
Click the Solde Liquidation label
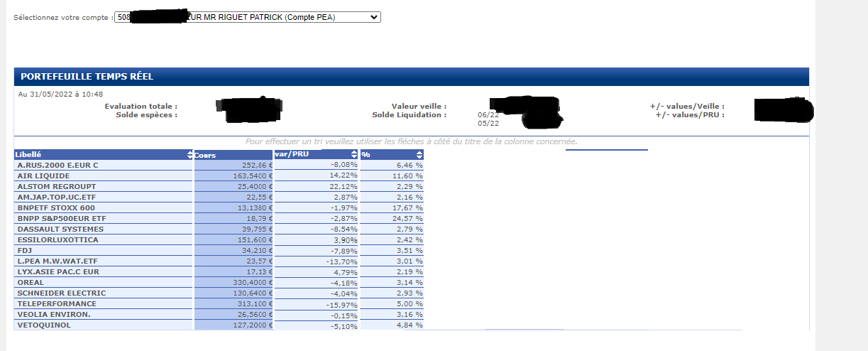tap(410, 114)
